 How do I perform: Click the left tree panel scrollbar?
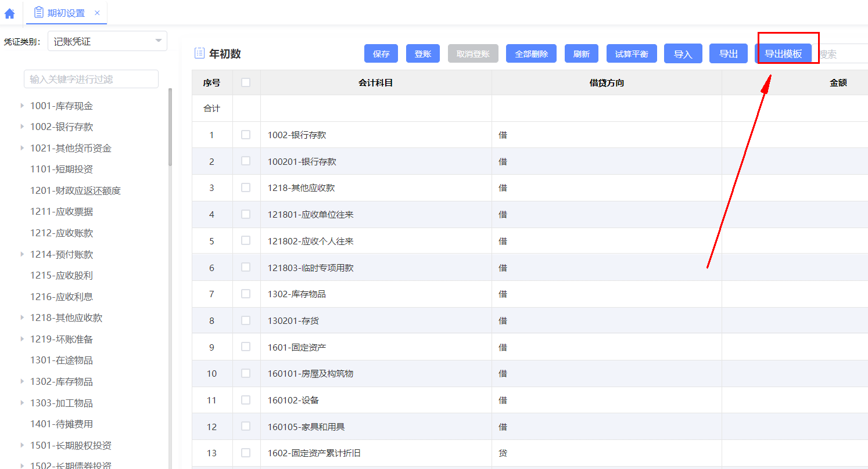pos(170,128)
